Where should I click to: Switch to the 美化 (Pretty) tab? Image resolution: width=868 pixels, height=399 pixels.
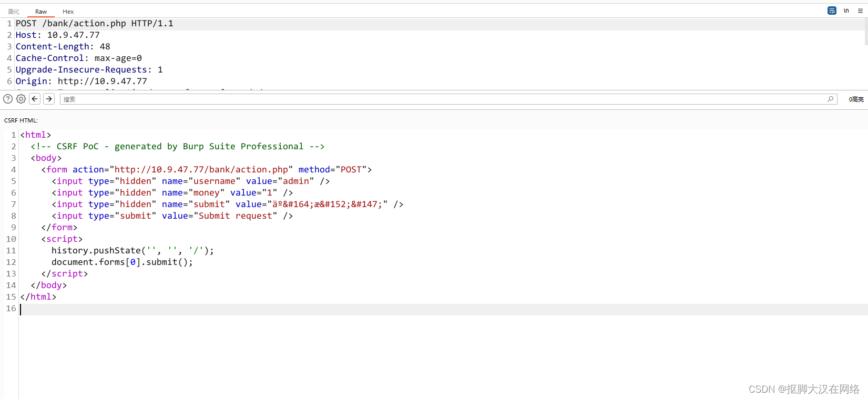pyautogui.click(x=14, y=12)
